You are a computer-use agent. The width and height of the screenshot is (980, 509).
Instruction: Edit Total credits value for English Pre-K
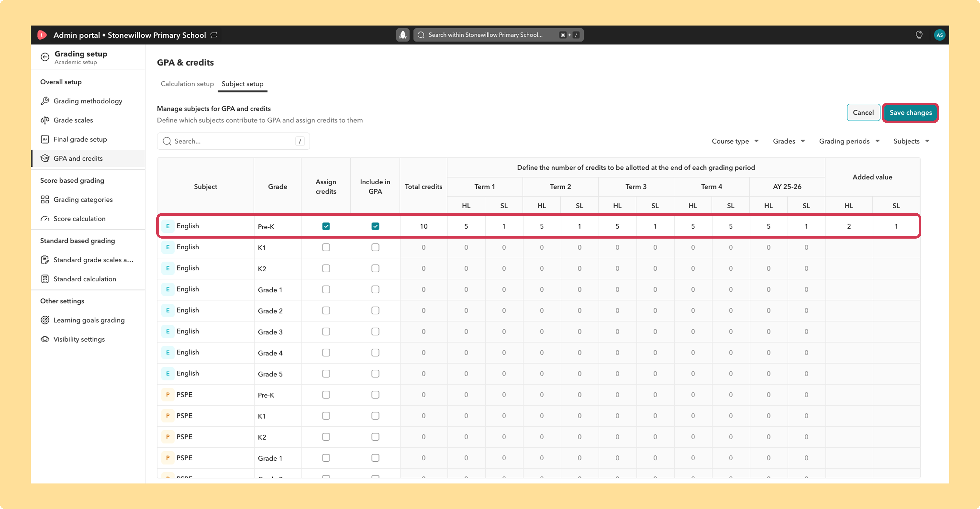(x=423, y=226)
